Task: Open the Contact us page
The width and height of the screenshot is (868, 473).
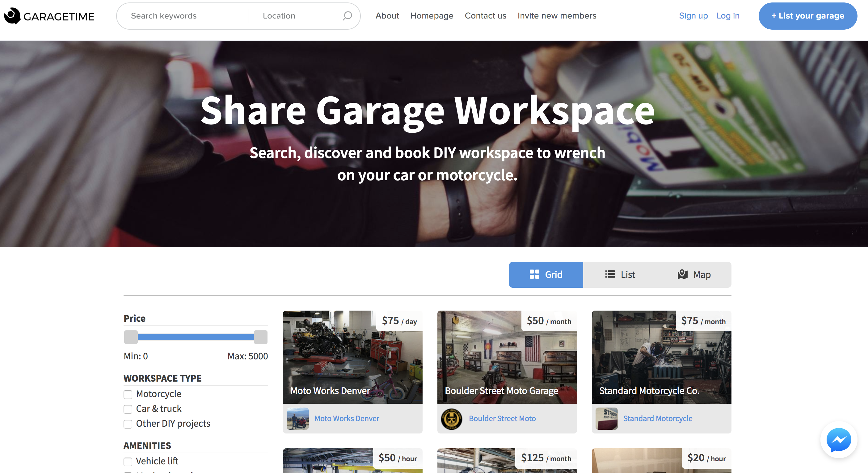Action: click(485, 15)
